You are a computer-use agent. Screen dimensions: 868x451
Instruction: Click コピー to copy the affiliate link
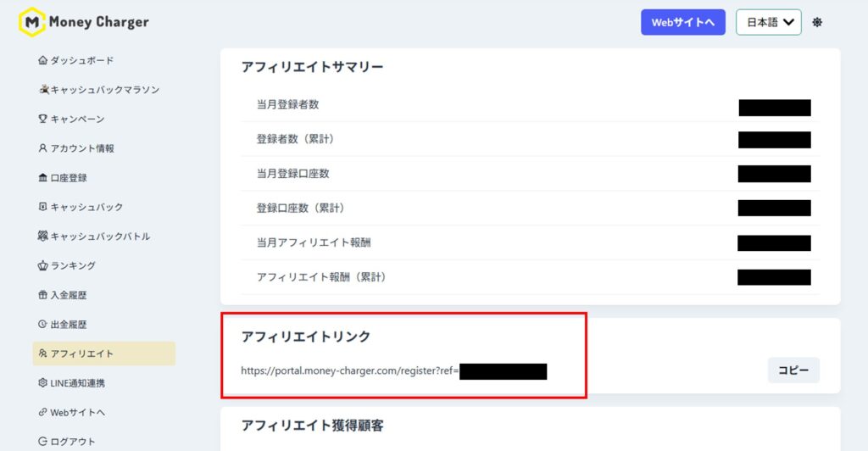(793, 370)
